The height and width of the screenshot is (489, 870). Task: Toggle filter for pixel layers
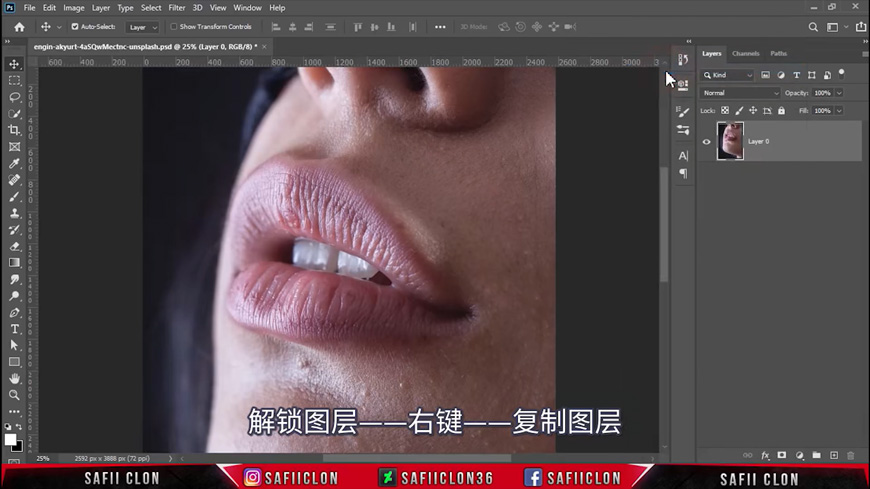(765, 75)
